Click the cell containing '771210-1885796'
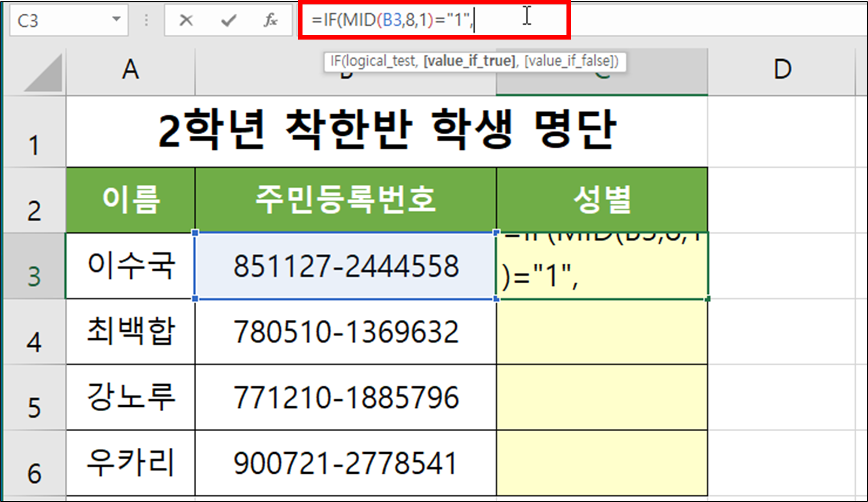Image resolution: width=868 pixels, height=502 pixels. point(345,397)
